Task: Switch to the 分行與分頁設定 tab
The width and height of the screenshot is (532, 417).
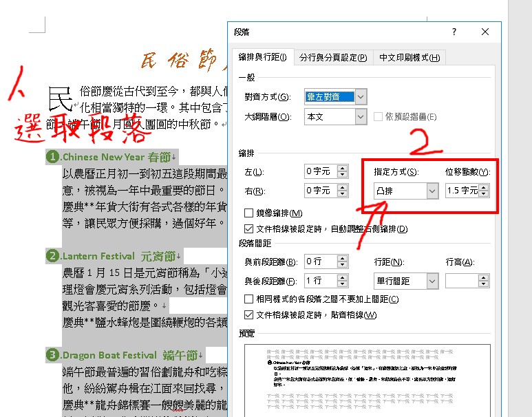Action: pyautogui.click(x=334, y=58)
